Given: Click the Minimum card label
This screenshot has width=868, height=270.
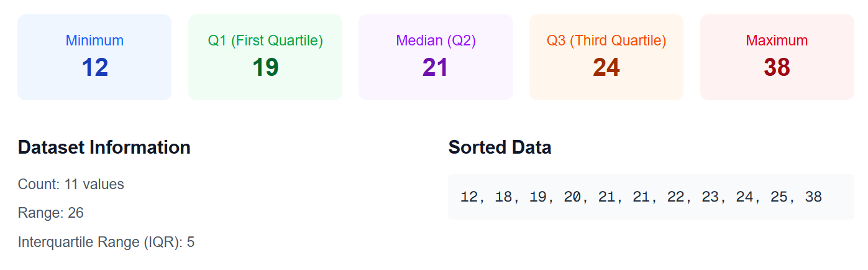Looking at the screenshot, I should click(x=94, y=41).
